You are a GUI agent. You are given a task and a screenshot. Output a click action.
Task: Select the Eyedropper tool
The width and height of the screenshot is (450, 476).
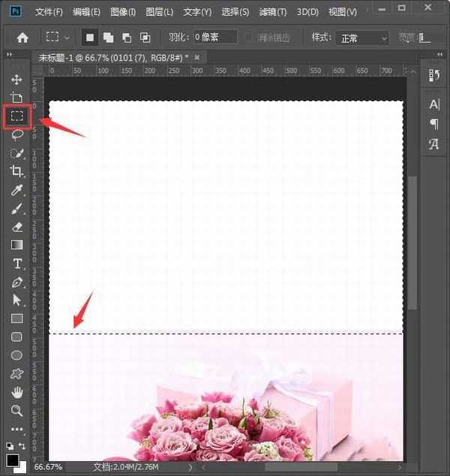pos(16,190)
